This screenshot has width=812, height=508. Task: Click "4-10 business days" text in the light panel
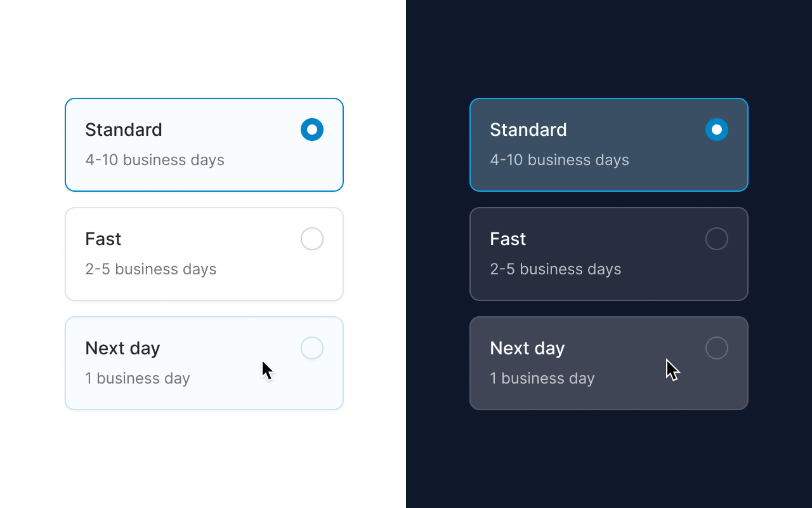155,160
